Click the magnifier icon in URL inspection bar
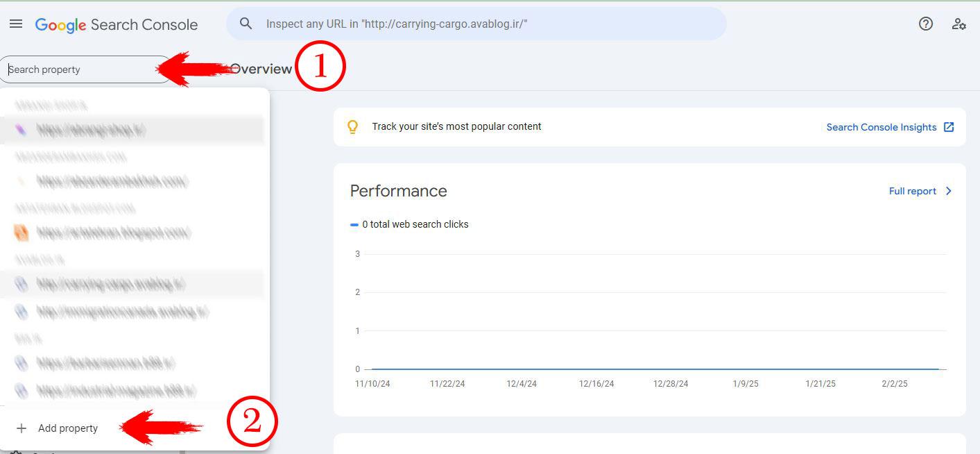980x454 pixels. tap(246, 24)
